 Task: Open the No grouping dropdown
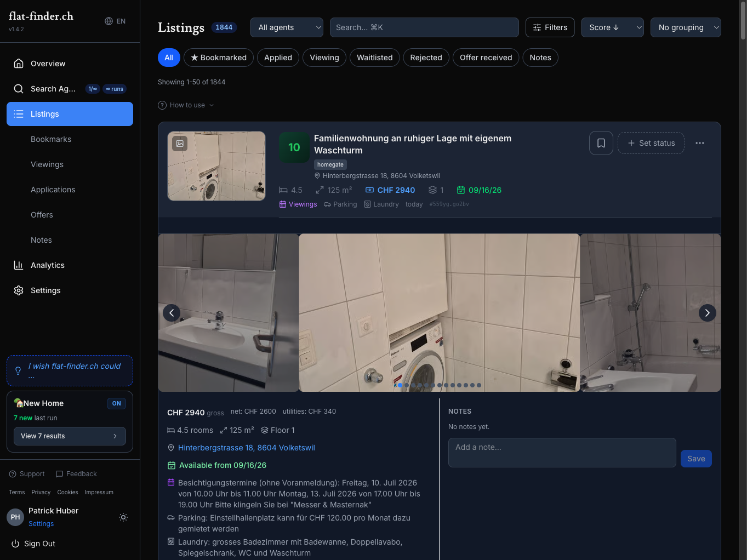coord(686,27)
